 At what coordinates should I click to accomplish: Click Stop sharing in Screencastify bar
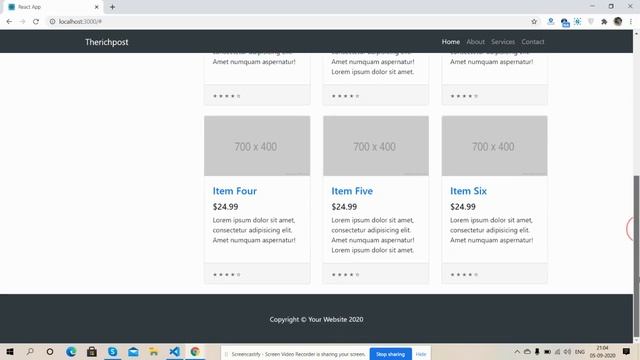[x=390, y=354]
